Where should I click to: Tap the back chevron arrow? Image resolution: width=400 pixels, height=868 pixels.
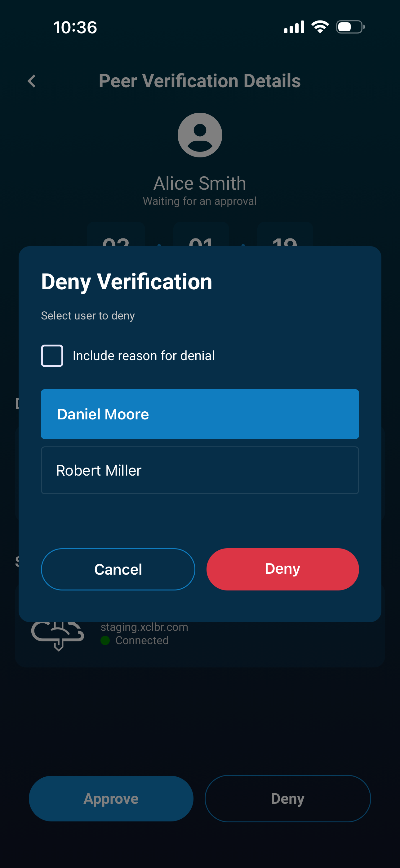click(x=32, y=81)
